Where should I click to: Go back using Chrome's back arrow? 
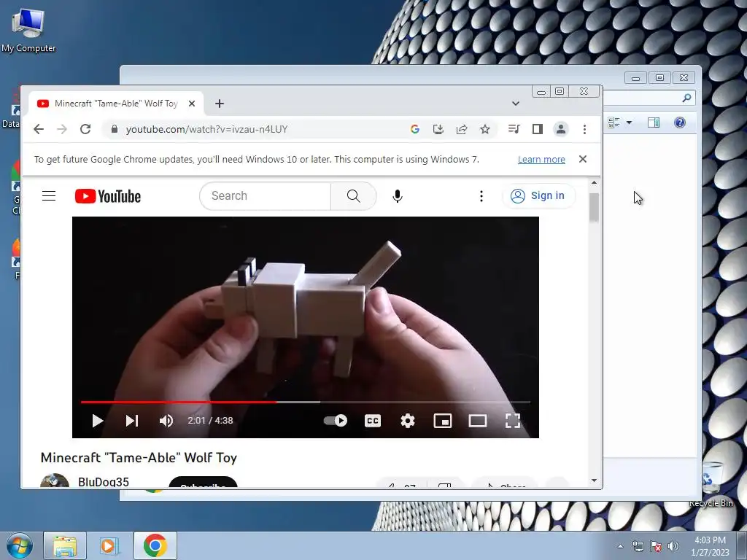click(39, 129)
